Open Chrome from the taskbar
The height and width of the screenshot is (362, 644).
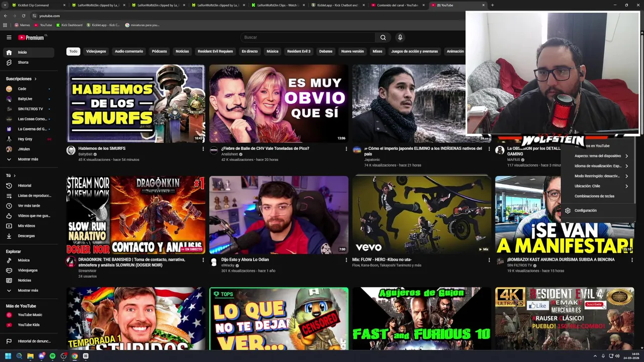click(74, 356)
